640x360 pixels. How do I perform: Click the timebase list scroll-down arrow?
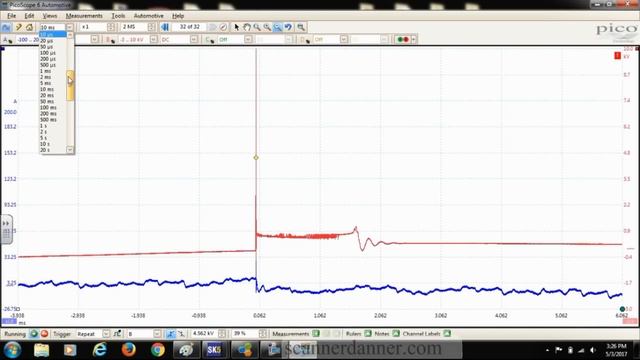click(70, 150)
